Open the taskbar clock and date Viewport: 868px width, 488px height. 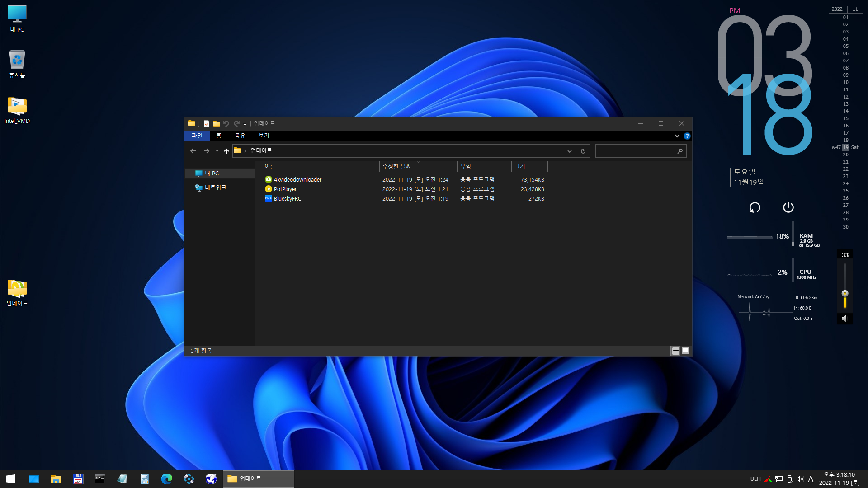click(840, 479)
